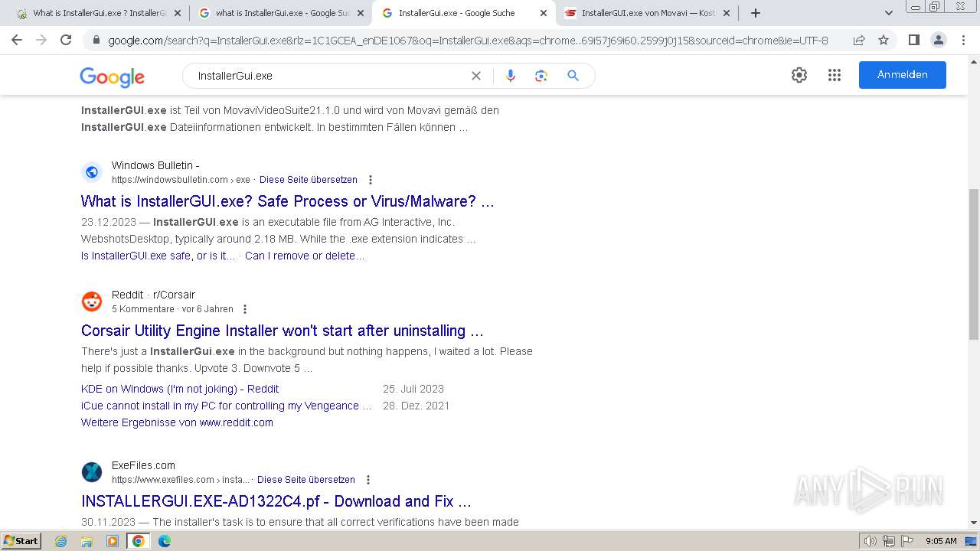The width and height of the screenshot is (980, 551).
Task: Open 'Weitere Ergebnisse von www.reddit.com' link
Action: [x=177, y=422]
